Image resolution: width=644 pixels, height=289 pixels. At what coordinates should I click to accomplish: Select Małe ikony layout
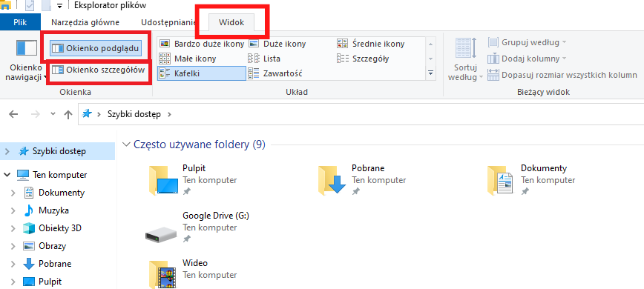187,59
